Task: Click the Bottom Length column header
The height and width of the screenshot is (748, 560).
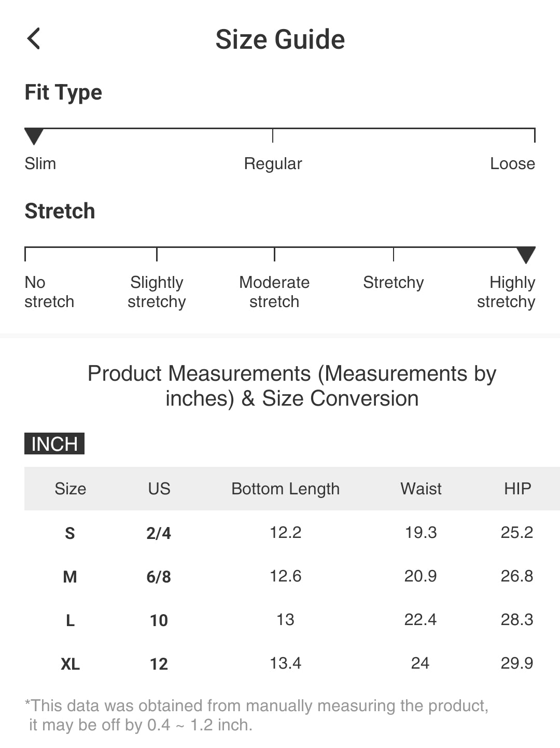Action: click(x=285, y=489)
